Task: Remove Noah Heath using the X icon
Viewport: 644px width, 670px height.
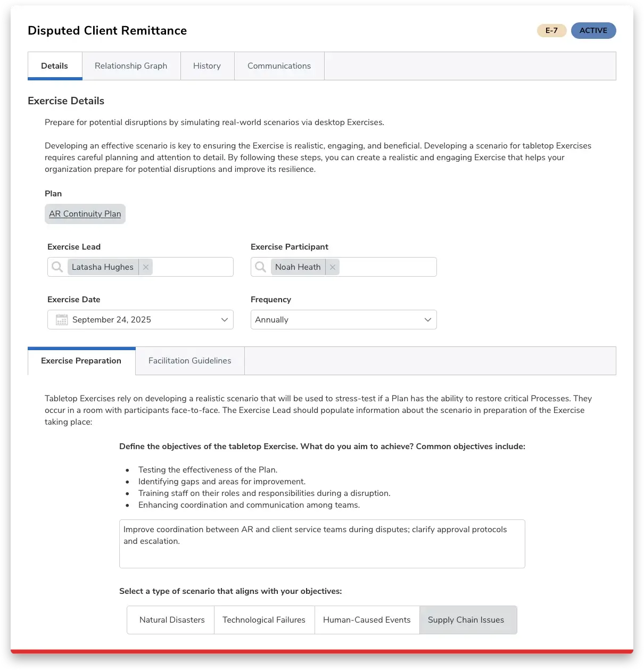Action: tap(332, 267)
